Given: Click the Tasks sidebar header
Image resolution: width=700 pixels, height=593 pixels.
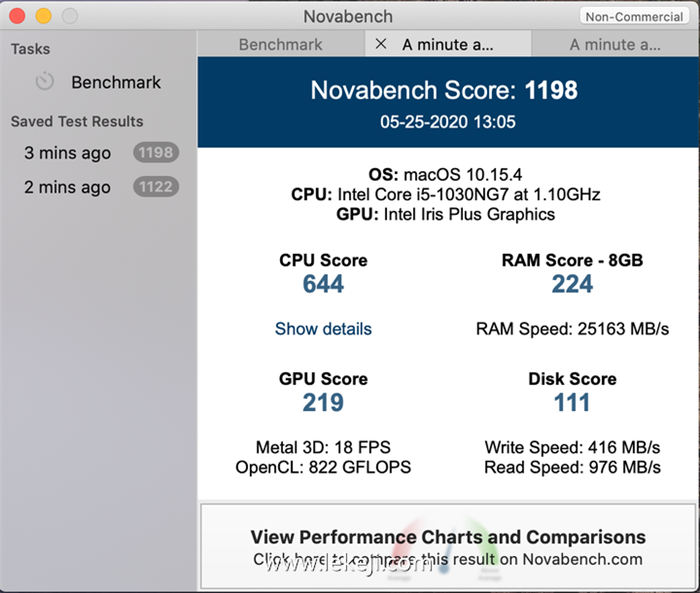Looking at the screenshot, I should click(x=30, y=49).
